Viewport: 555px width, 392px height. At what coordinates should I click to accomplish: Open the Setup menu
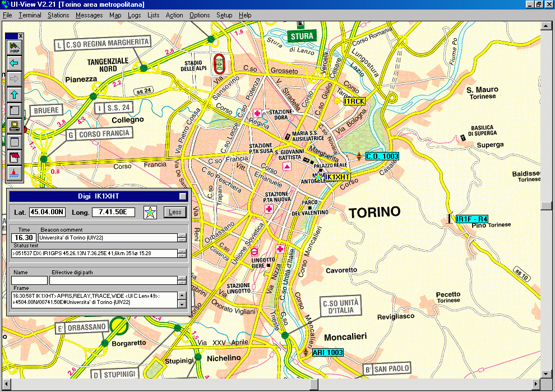(224, 15)
